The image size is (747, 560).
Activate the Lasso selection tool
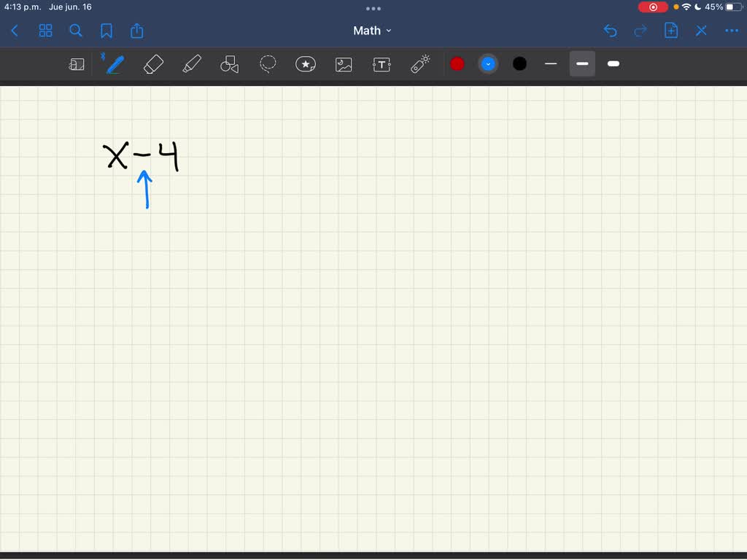(x=268, y=64)
